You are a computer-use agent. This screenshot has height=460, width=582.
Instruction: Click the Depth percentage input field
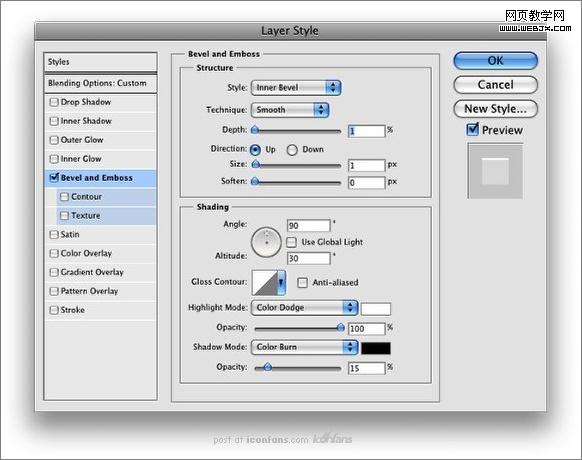(366, 131)
